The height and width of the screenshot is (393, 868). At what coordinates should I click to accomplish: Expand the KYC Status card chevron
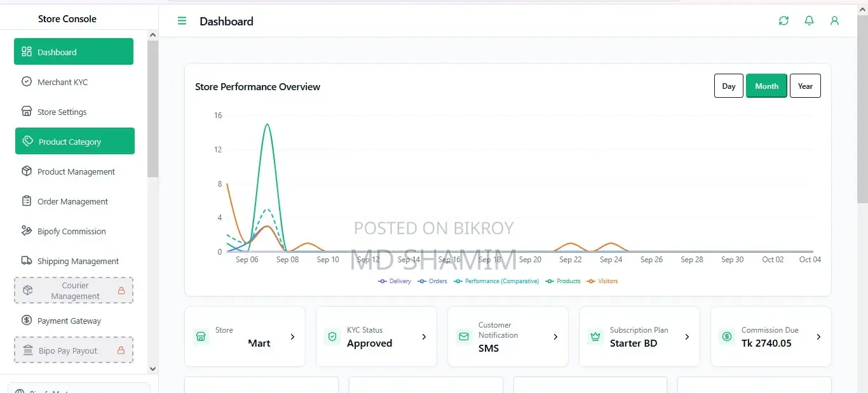(424, 336)
